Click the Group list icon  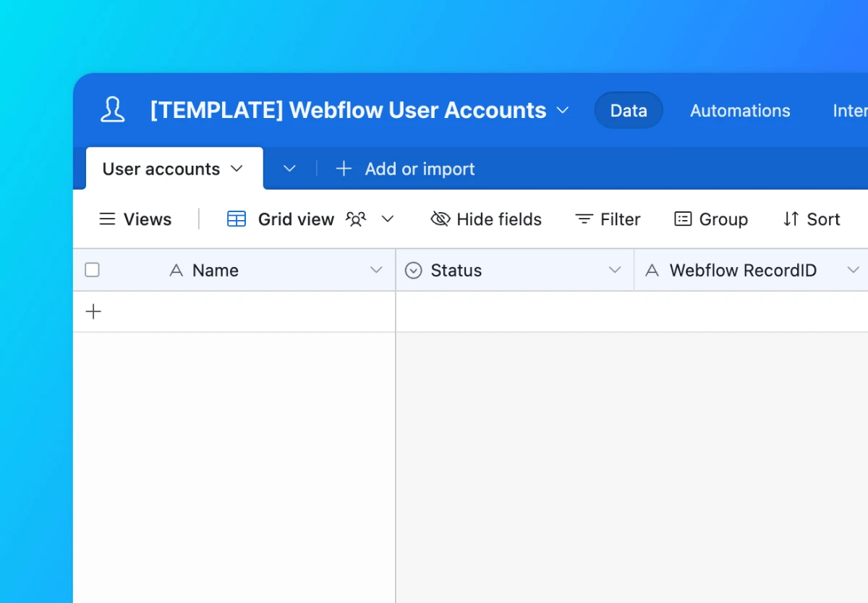pos(683,219)
